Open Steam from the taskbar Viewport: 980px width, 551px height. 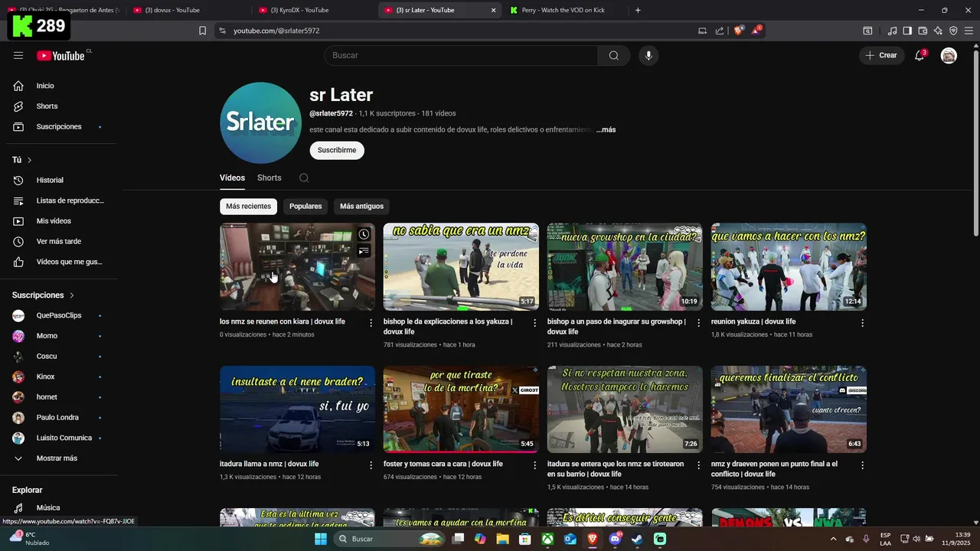coord(637,539)
